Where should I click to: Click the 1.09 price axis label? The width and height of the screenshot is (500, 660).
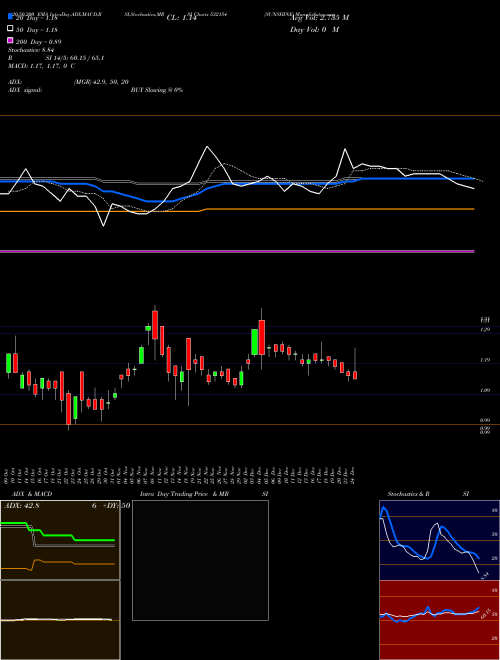[485, 391]
